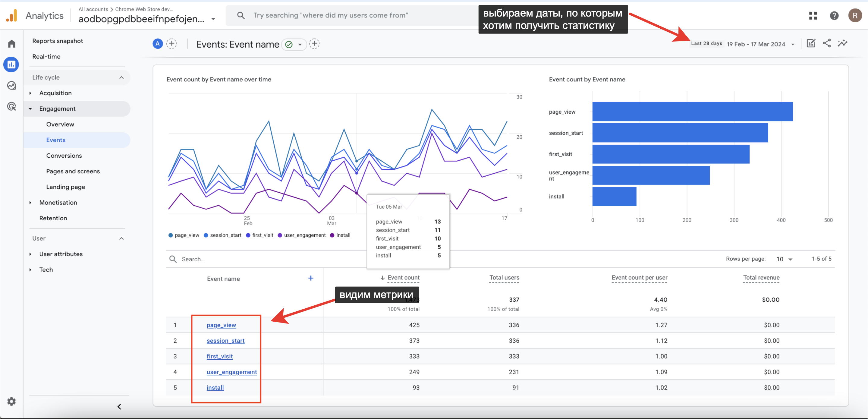This screenshot has width=868, height=419.
Task: Toggle first_visit series in chart legend
Action: pyautogui.click(x=259, y=235)
